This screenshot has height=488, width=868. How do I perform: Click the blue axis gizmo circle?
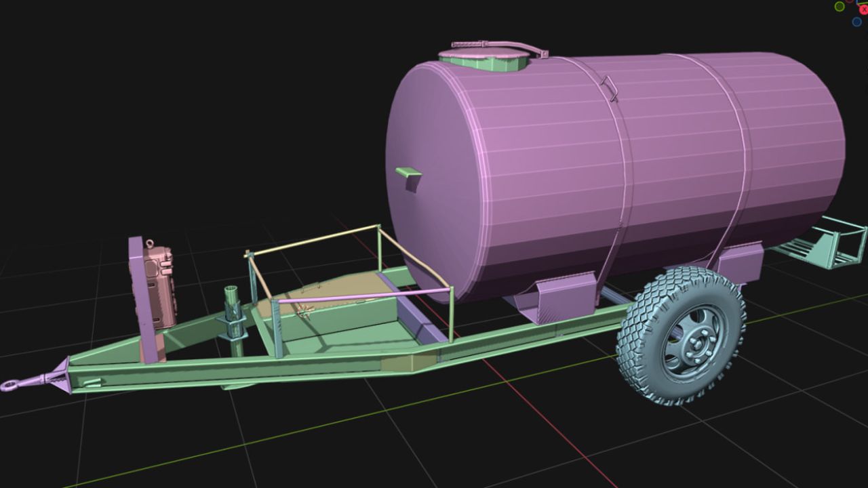coord(856,22)
